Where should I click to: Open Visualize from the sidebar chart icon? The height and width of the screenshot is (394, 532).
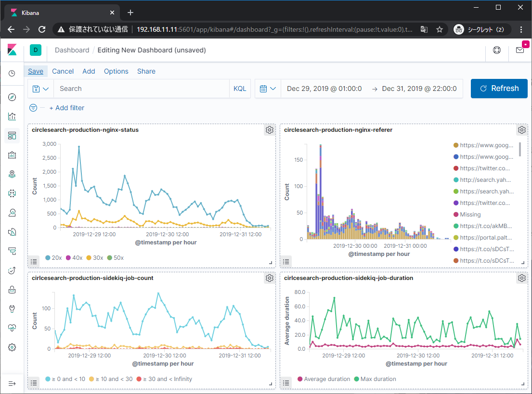click(x=12, y=116)
